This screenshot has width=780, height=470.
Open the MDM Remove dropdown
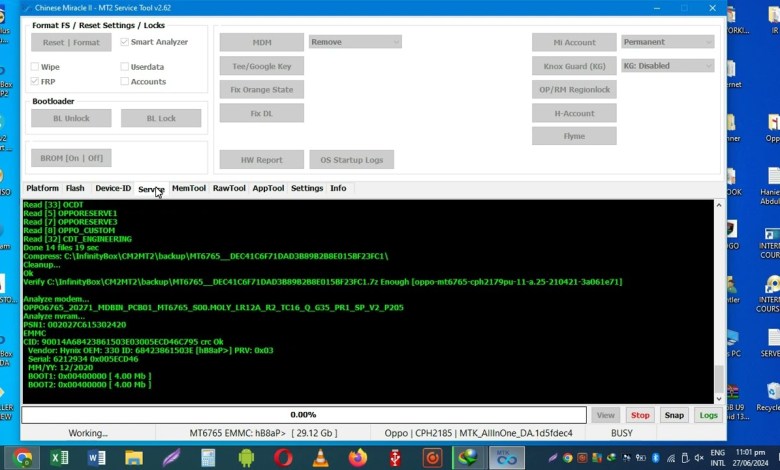355,42
